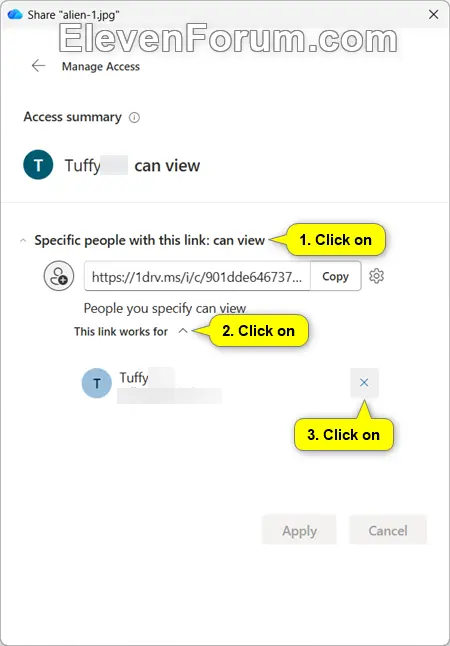Image resolution: width=450 pixels, height=646 pixels.
Task: Open link settings gear icon
Action: (376, 276)
